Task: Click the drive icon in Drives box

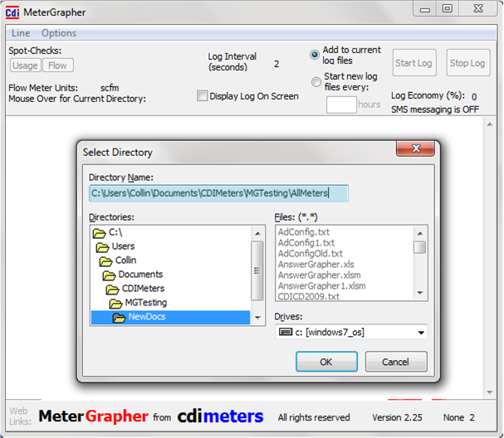Action: pos(286,332)
